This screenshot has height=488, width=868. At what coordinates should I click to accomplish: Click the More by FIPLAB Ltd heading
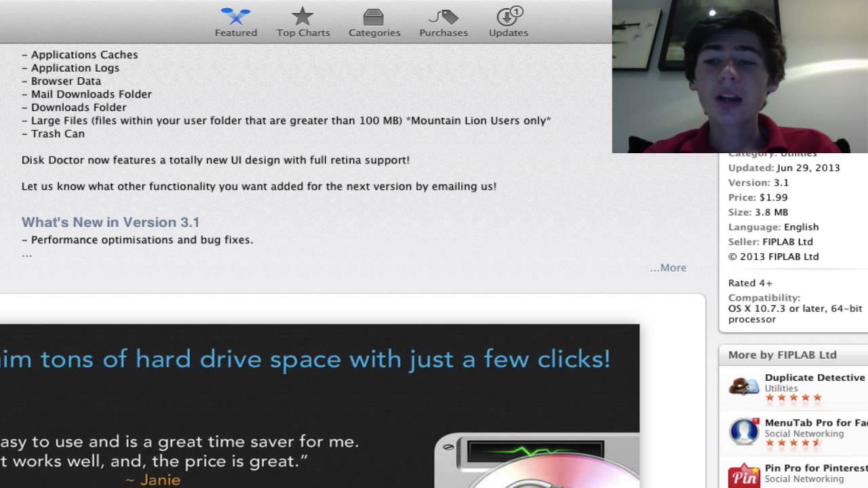783,354
